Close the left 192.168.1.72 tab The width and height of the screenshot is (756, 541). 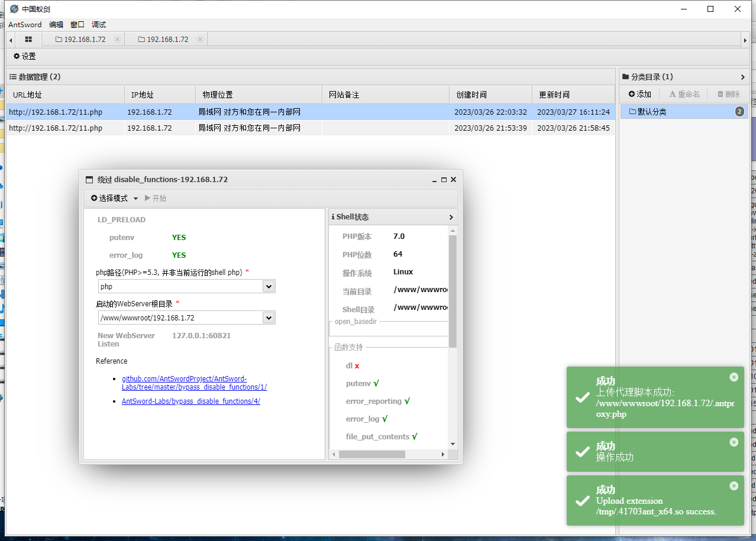click(x=117, y=40)
